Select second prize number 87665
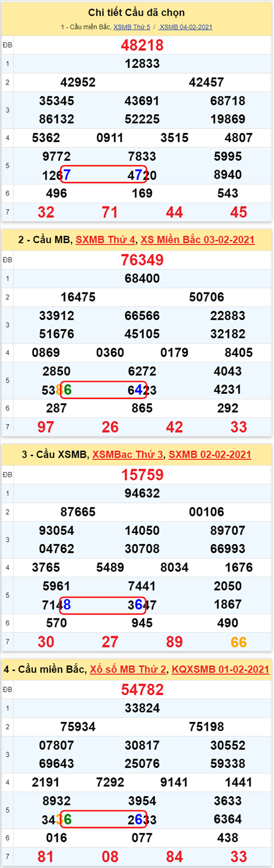The image size is (274, 868). [x=78, y=512]
